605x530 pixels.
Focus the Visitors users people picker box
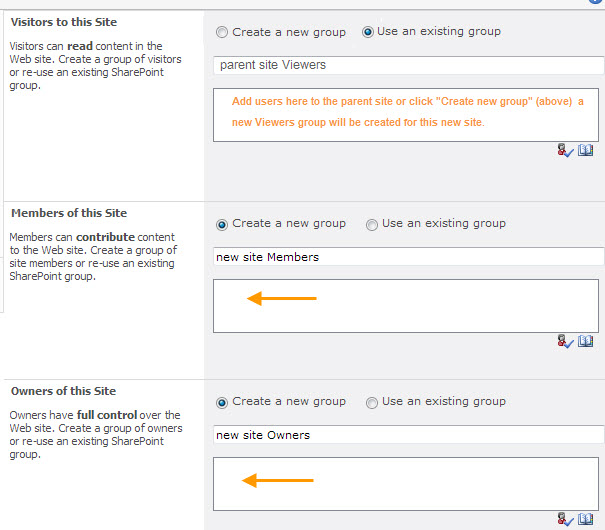408,114
